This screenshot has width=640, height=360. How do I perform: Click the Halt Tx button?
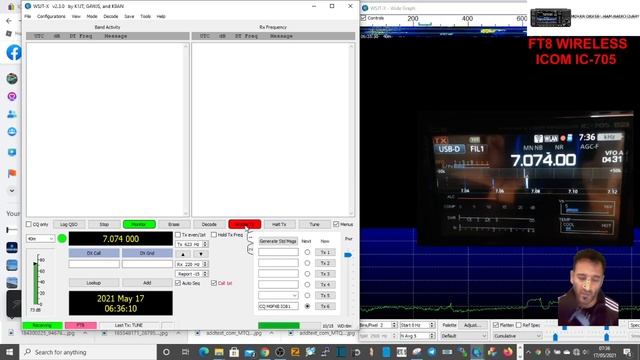[x=279, y=224]
